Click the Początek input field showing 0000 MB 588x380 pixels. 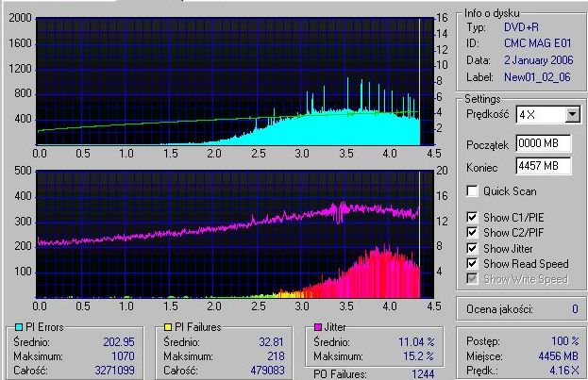(x=544, y=143)
